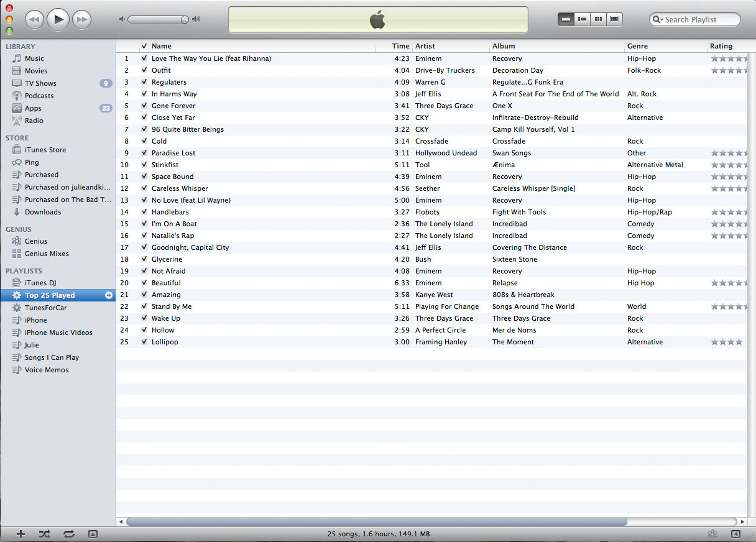Screen dimensions: 756x542
Task: Open Apps in sidebar
Action: (33, 108)
